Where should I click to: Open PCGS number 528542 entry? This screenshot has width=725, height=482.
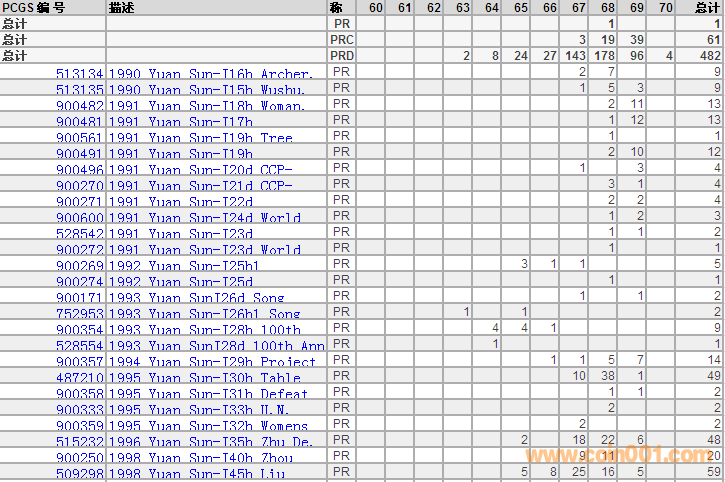tap(79, 234)
